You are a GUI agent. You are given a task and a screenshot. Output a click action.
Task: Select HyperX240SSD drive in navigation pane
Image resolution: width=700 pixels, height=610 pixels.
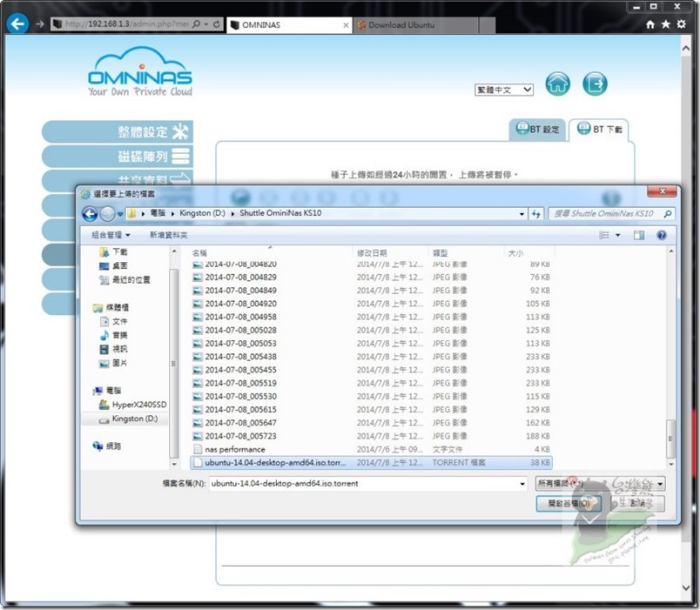(132, 405)
